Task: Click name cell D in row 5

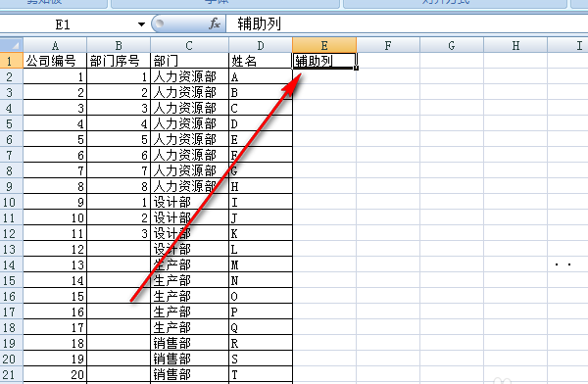Action: click(x=261, y=123)
